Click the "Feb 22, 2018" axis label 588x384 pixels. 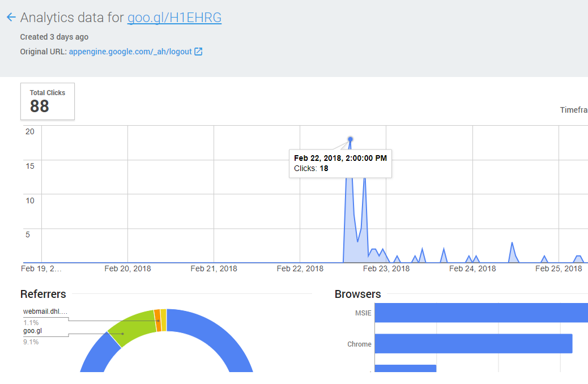click(x=300, y=268)
